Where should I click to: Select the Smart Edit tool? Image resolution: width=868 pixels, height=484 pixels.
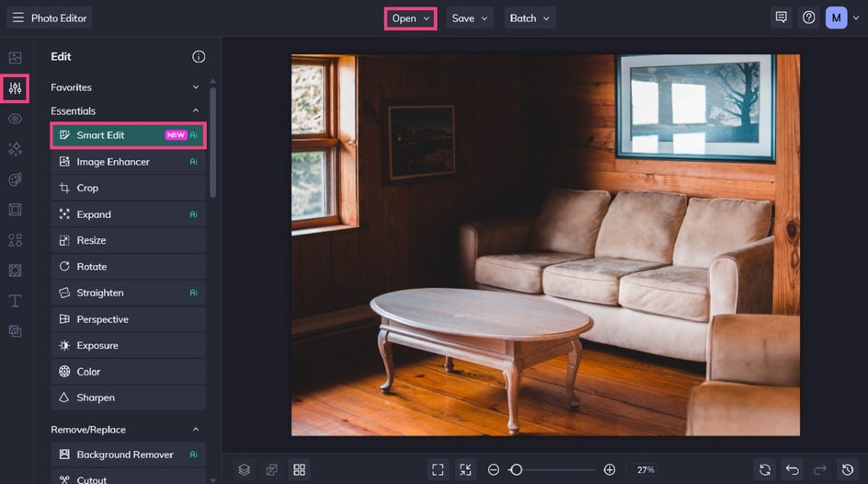(128, 135)
